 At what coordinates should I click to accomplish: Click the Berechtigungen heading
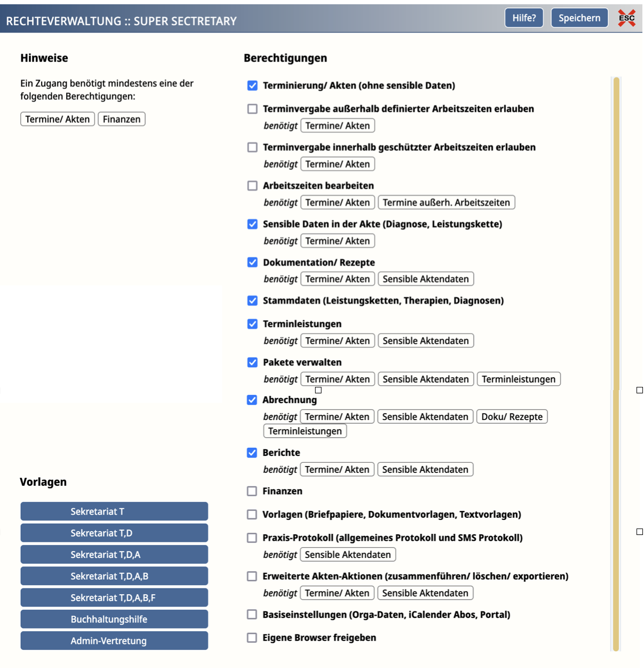[285, 58]
